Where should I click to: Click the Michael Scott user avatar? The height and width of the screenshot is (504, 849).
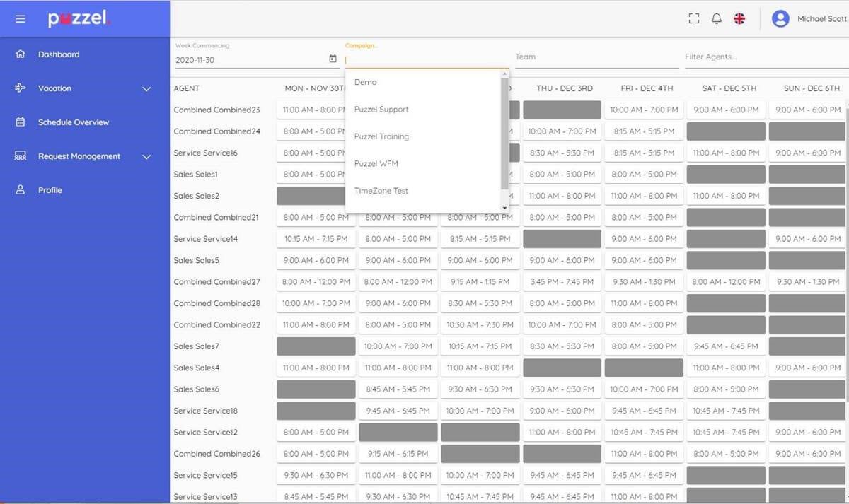780,19
